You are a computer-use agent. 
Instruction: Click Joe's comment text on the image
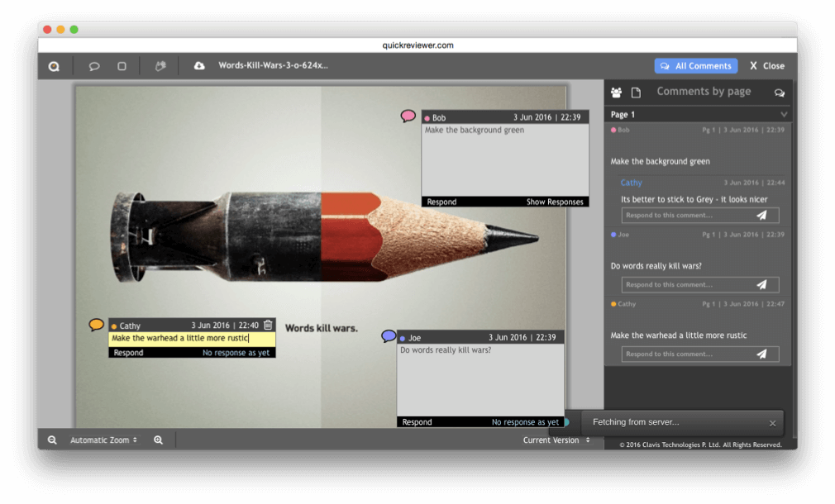[x=446, y=350]
